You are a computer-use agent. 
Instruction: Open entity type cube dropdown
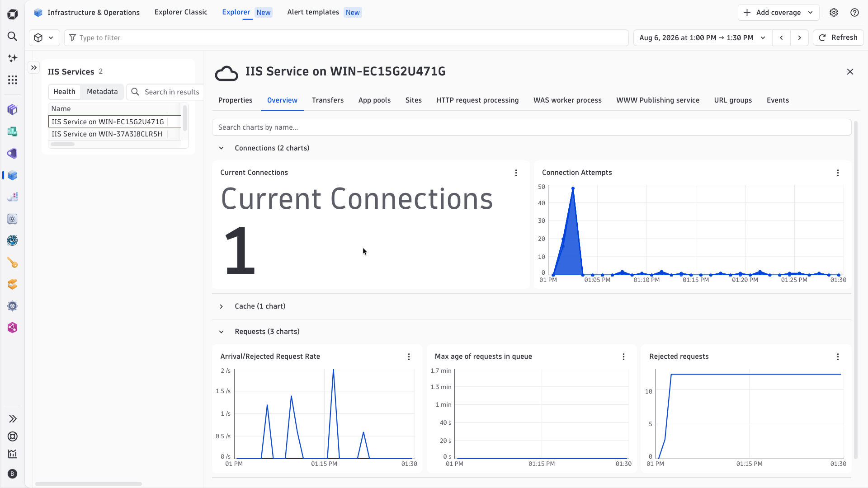tap(44, 38)
